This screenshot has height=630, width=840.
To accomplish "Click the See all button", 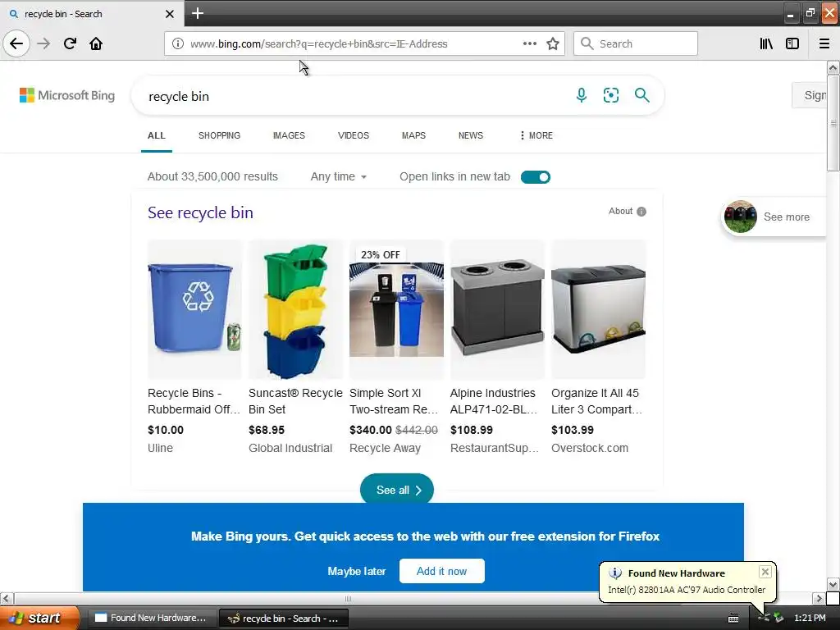I will pyautogui.click(x=396, y=490).
